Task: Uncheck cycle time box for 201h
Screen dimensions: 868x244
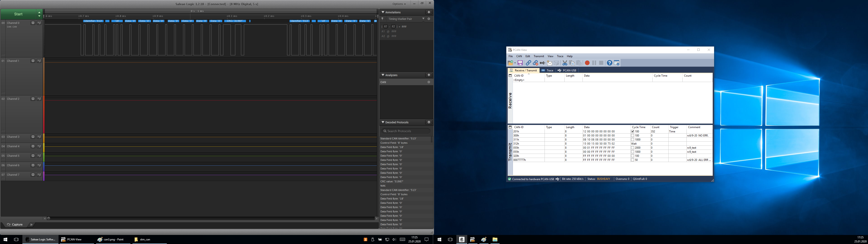Action: [632, 131]
